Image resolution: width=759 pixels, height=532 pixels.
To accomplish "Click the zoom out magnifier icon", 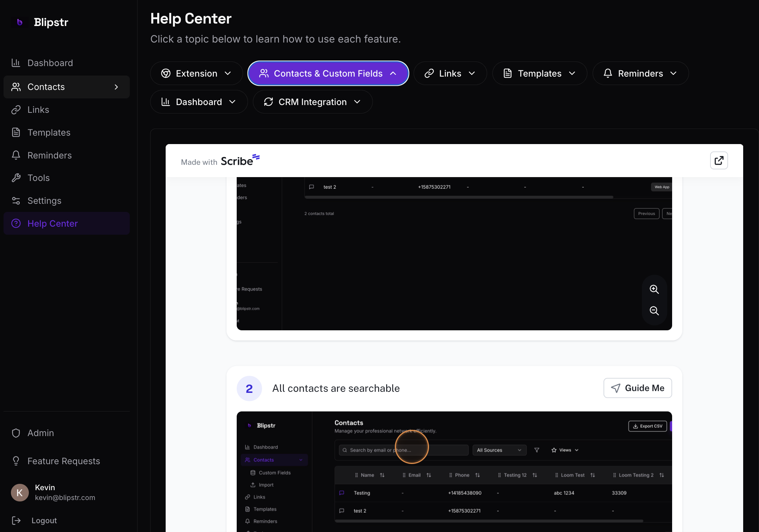I will [654, 311].
